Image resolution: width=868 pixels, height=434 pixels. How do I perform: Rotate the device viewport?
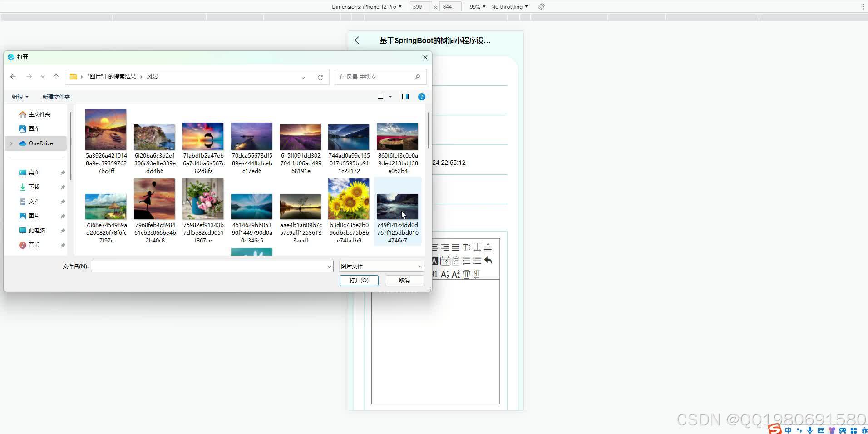541,6
